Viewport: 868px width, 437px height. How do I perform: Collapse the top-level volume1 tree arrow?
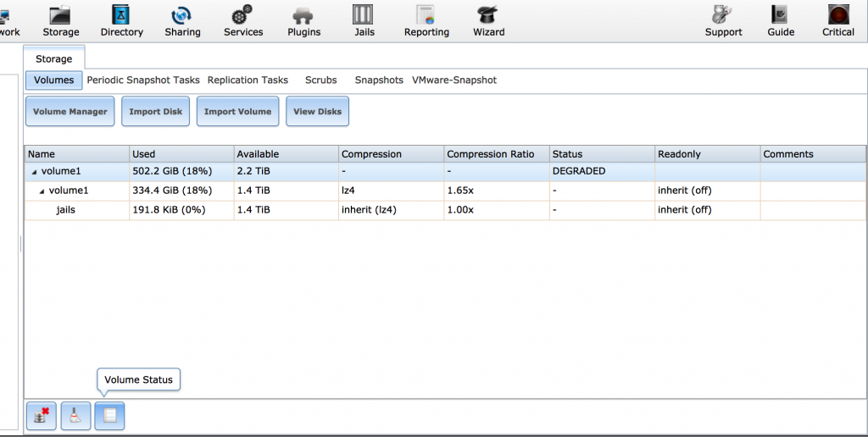point(34,172)
